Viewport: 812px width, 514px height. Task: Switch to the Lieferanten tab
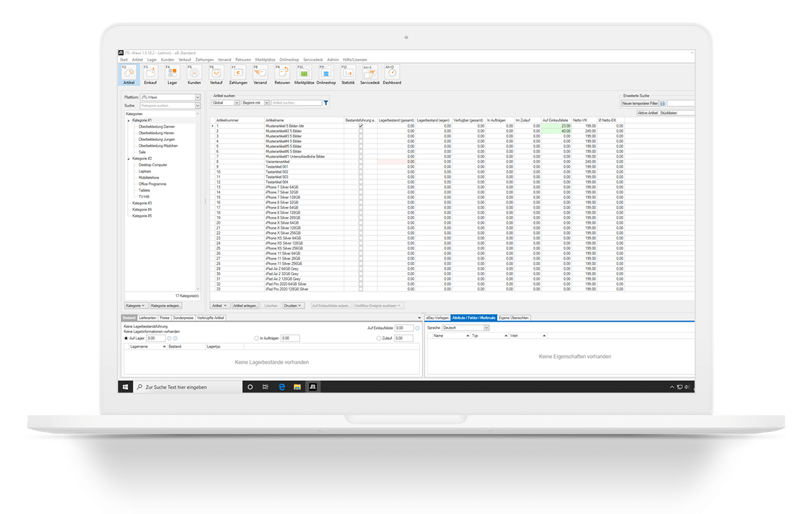click(147, 318)
